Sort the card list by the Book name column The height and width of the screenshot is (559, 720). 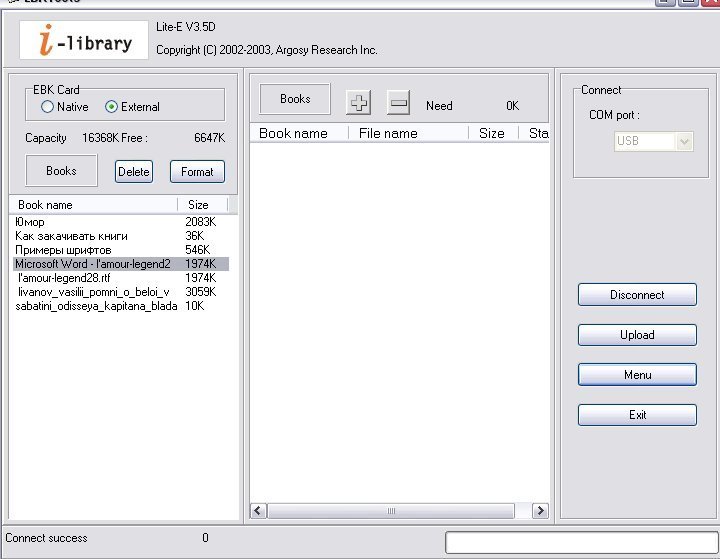click(94, 205)
